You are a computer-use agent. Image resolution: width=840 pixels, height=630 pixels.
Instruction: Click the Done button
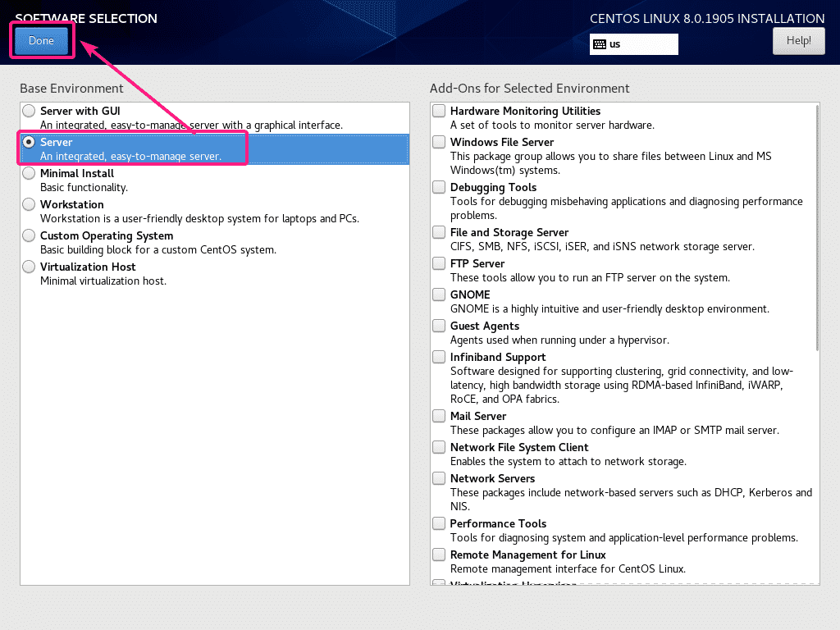click(41, 40)
